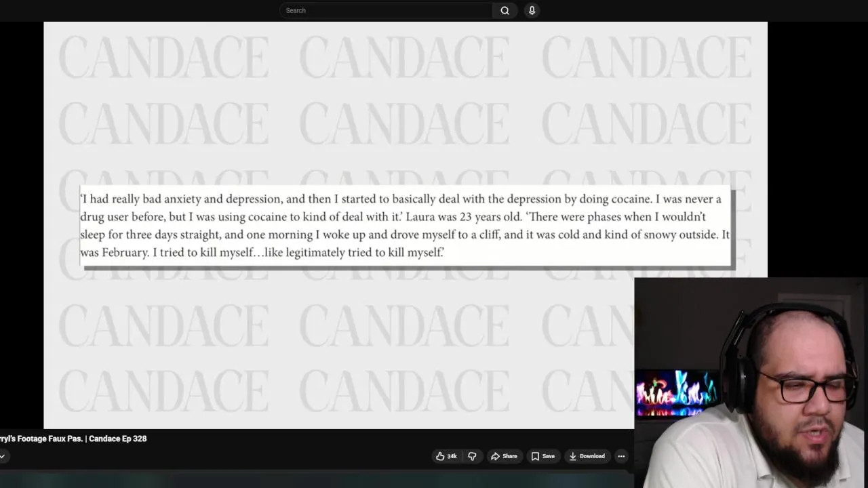868x488 pixels.
Task: Like the video with thumbs-up 34k
Action: pos(447,456)
